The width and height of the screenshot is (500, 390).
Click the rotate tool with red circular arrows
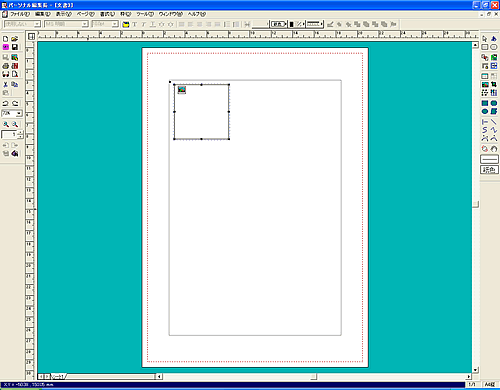coord(485,149)
